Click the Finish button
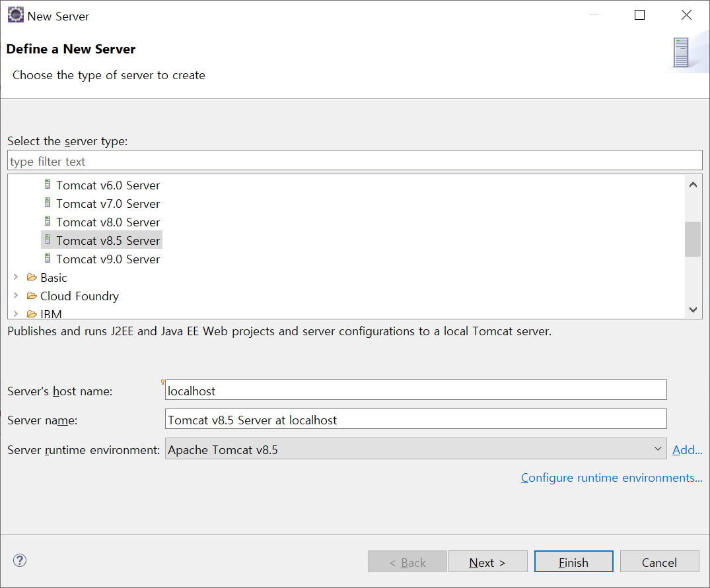710x588 pixels. 574,562
